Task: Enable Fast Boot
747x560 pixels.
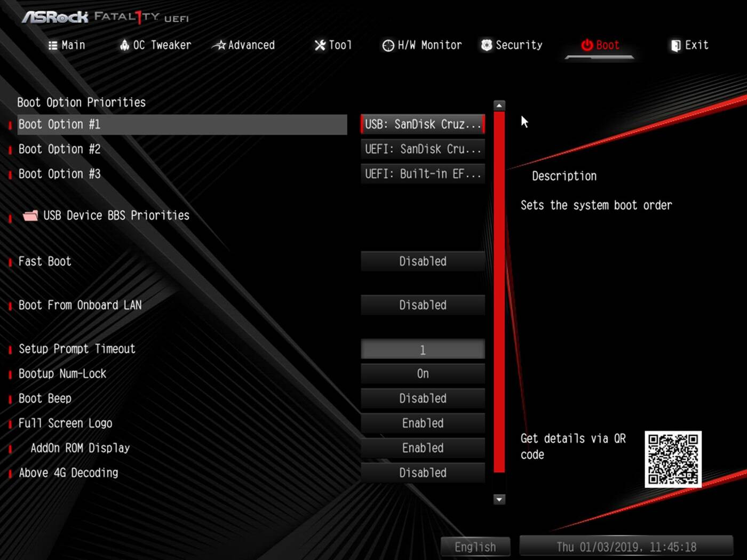Action: (x=423, y=261)
